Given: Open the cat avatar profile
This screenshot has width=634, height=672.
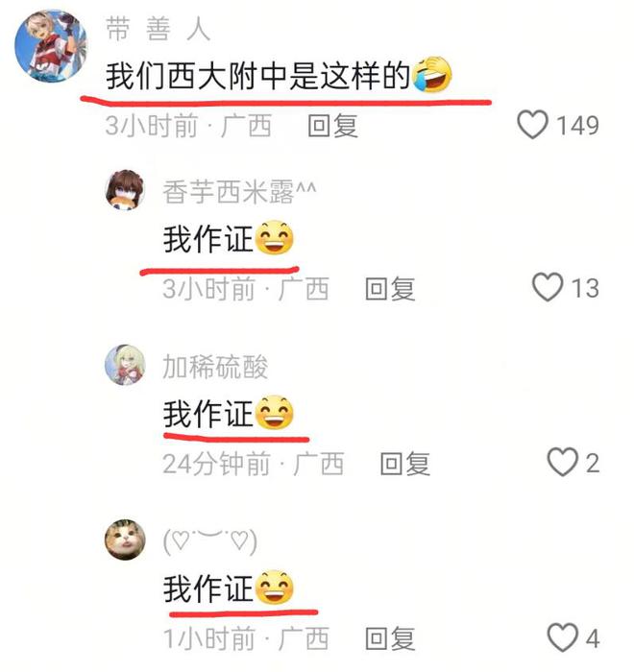Looking at the screenshot, I should [x=125, y=540].
